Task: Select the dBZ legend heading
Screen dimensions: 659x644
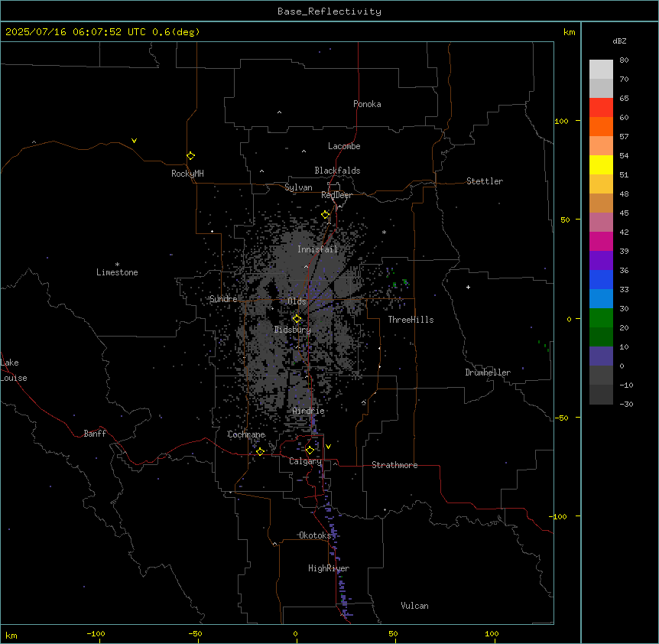Action: tap(619, 41)
